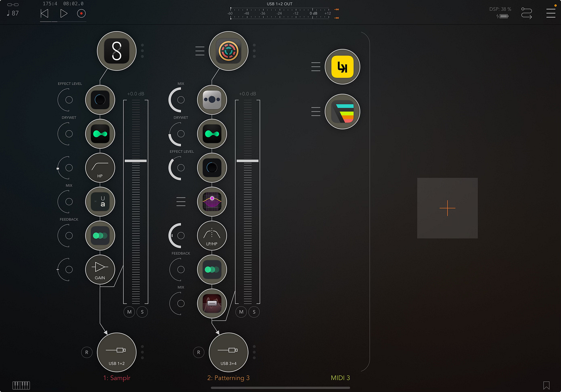Viewport: 561px width, 392px height.
Task: Select the USB 3+4 output node
Action: (x=228, y=352)
